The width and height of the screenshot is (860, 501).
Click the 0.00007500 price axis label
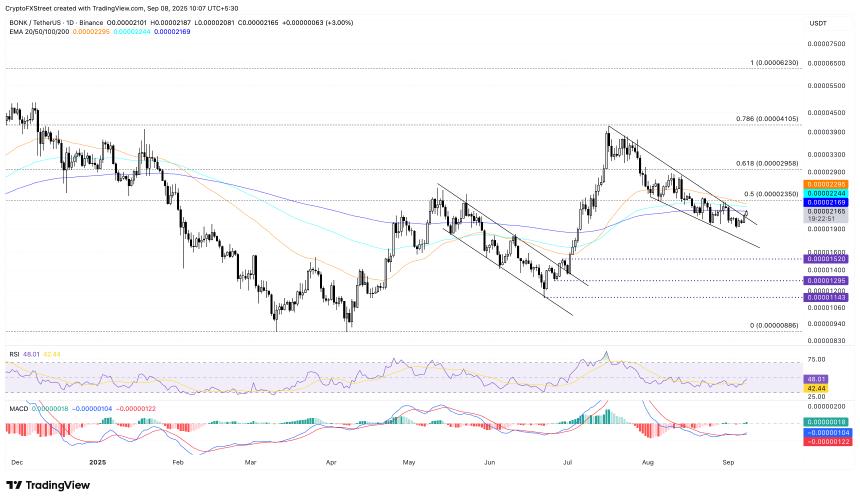[x=826, y=43]
